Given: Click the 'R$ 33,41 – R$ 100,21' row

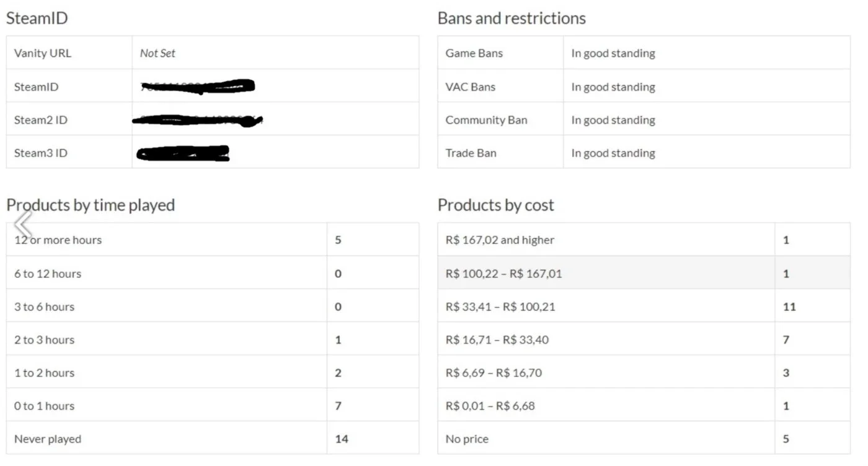Looking at the screenshot, I should pyautogui.click(x=644, y=307).
